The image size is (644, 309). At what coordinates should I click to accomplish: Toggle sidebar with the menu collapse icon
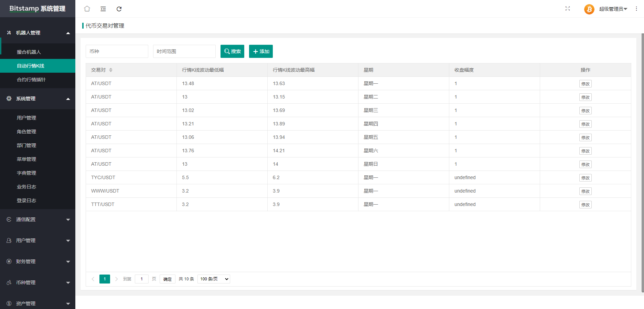(103, 9)
